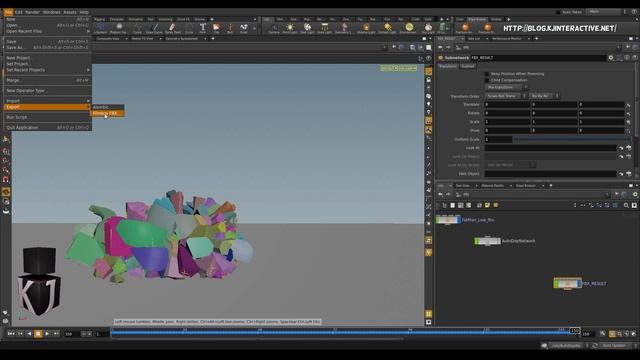This screenshot has height=360, width=640.
Task: Select Merge in the File menu
Action: pyautogui.click(x=47, y=80)
